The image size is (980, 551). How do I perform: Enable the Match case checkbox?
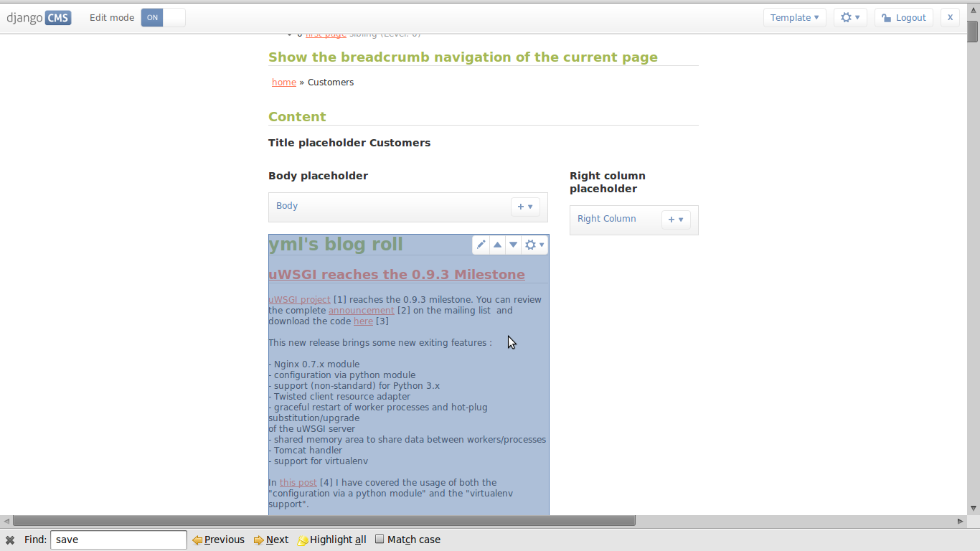coord(380,540)
